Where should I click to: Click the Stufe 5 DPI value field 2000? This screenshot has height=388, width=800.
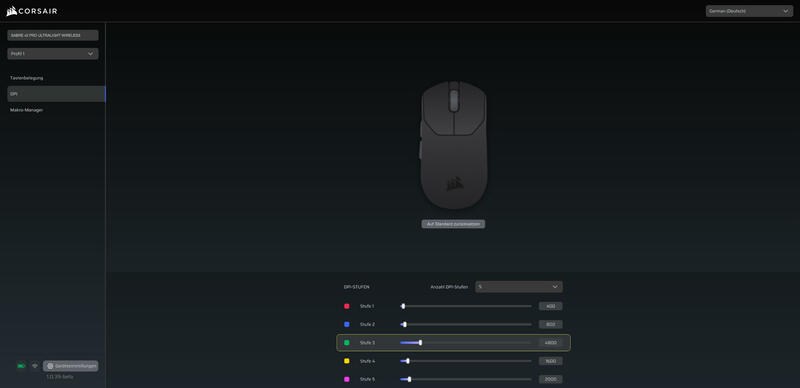(x=551, y=379)
